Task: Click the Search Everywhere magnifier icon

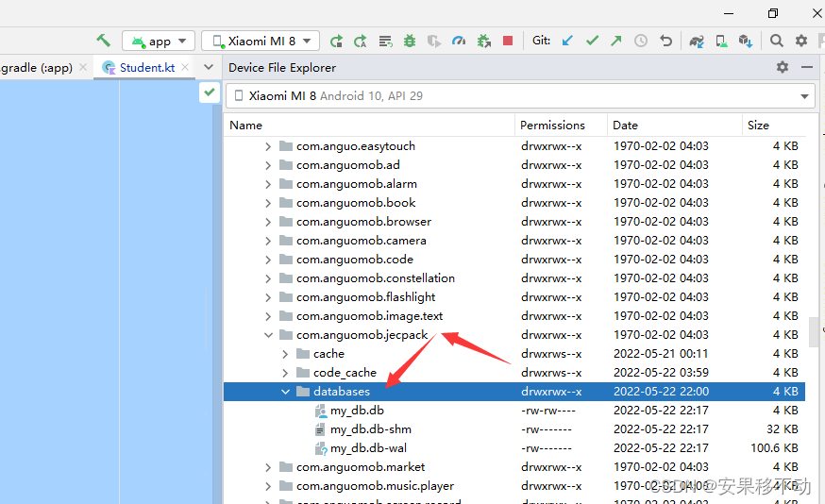Action: pos(777,41)
